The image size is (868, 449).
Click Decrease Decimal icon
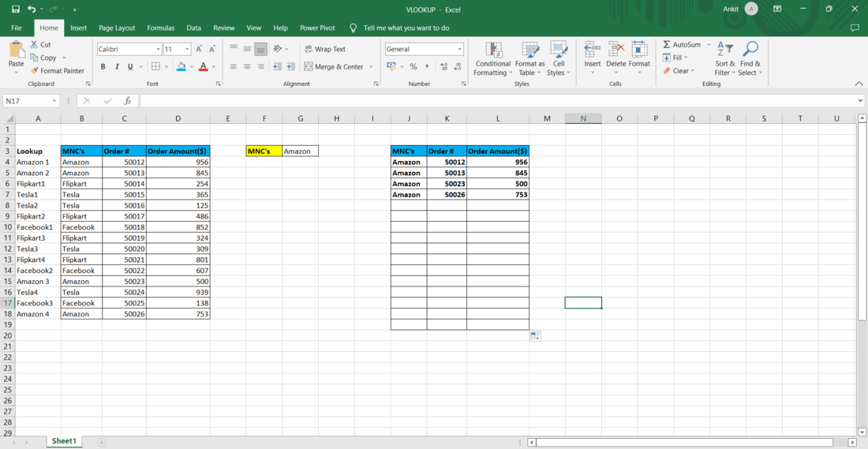(x=457, y=66)
